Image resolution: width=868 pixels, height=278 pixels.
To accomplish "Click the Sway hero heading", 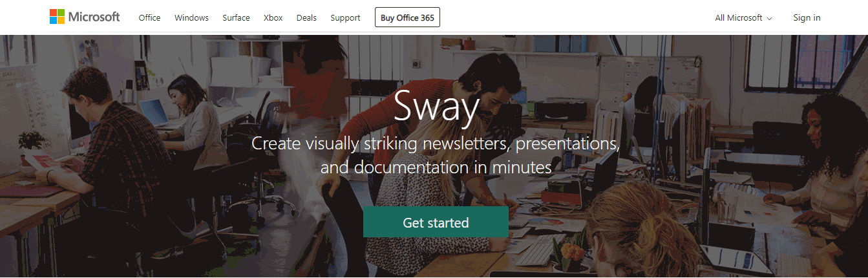I will click(x=436, y=107).
